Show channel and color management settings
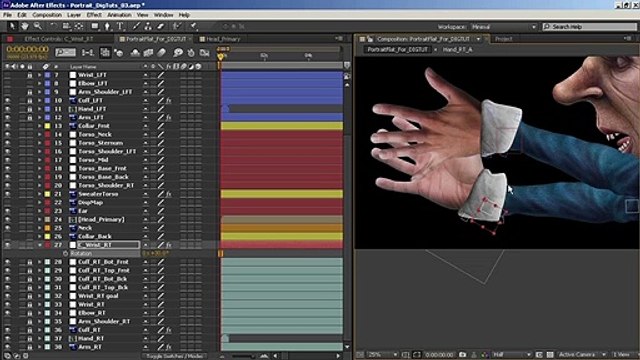This screenshot has height=360, width=640. point(484,355)
